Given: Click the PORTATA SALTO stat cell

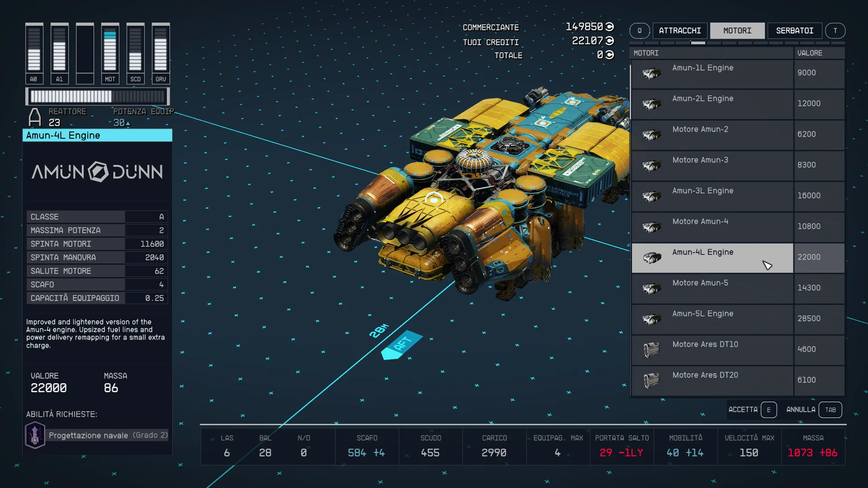Looking at the screenshot, I should 622,446.
